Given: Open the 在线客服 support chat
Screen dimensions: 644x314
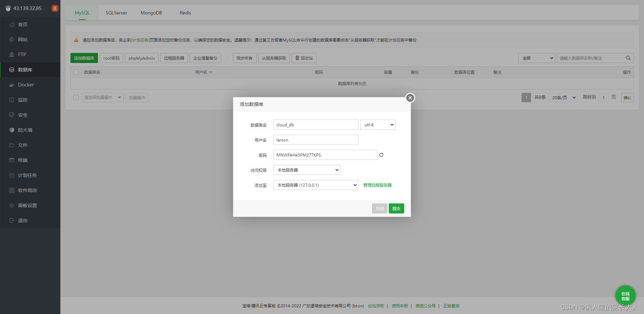Looking at the screenshot, I should [625, 295].
